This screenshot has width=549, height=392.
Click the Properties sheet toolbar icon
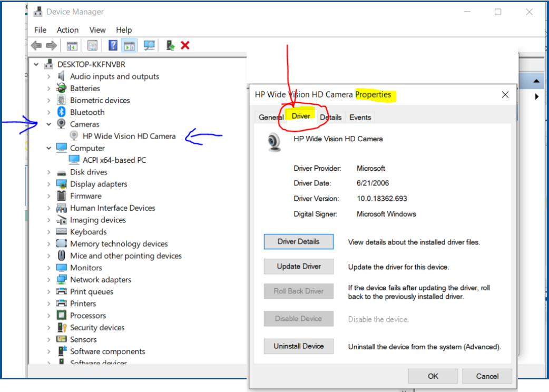(x=92, y=45)
